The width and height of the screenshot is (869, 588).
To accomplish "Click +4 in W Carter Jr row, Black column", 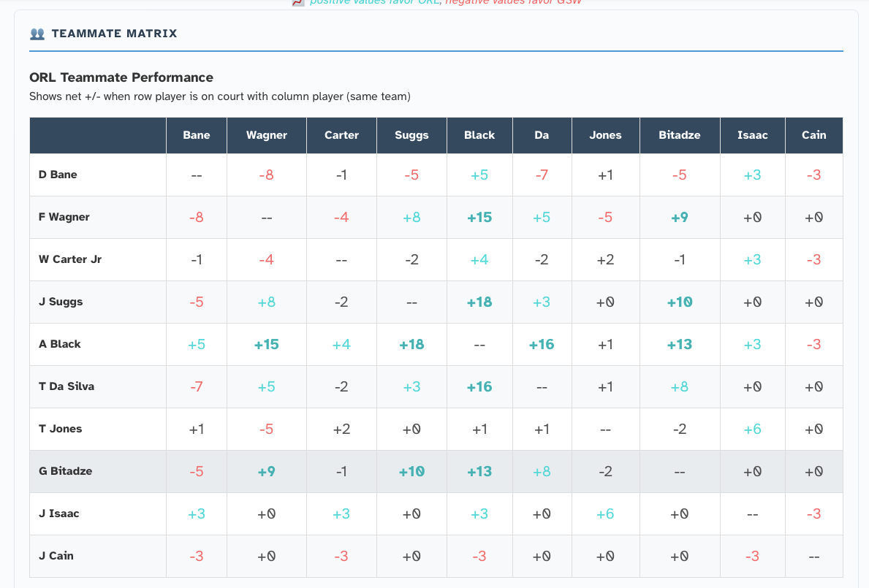I will 479,260.
